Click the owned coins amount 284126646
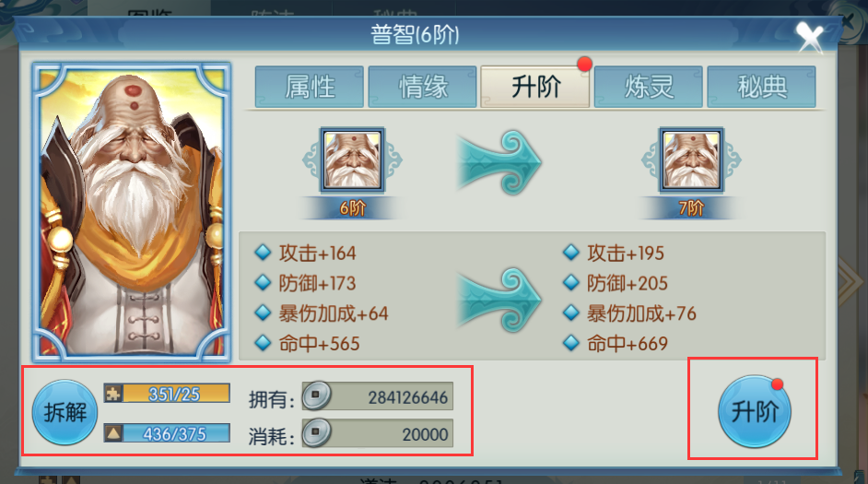 408,397
